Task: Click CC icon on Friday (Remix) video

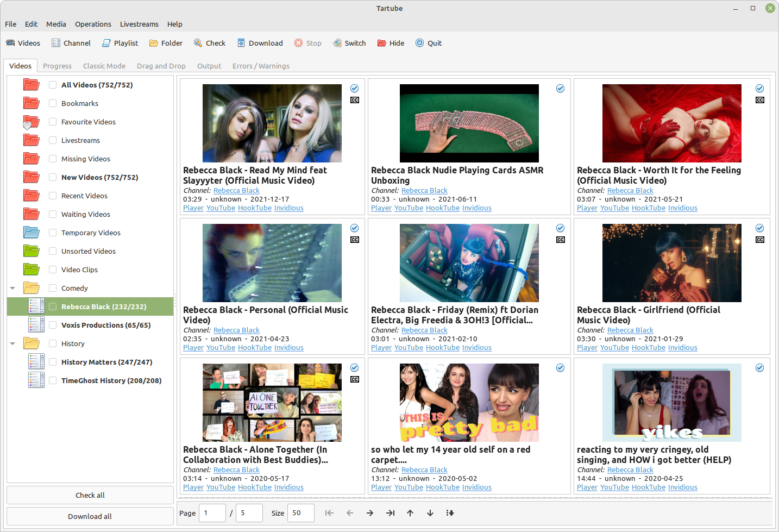Action: pos(561,240)
